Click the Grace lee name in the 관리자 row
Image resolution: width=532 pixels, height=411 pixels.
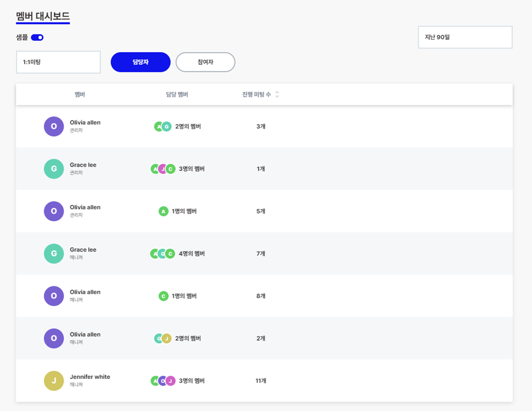point(83,165)
